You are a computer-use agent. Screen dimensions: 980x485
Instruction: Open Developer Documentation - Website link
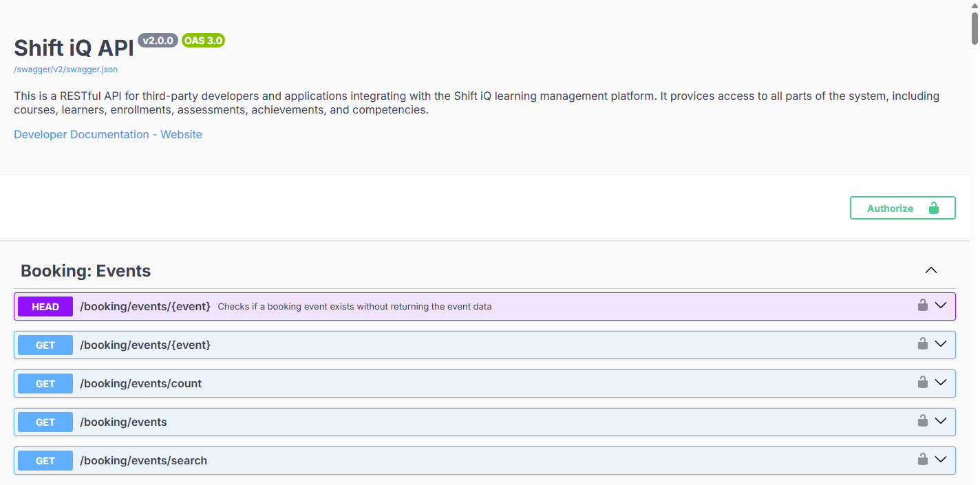click(x=108, y=134)
